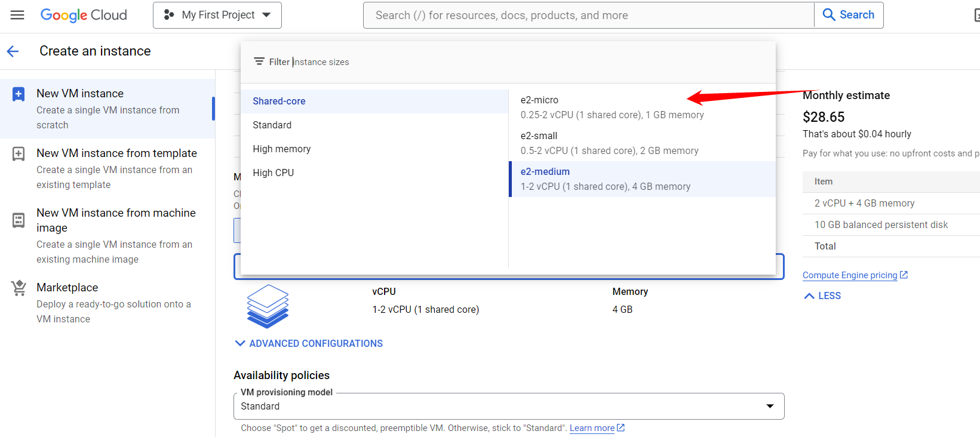Select New VM instance from machine image

tap(107, 235)
